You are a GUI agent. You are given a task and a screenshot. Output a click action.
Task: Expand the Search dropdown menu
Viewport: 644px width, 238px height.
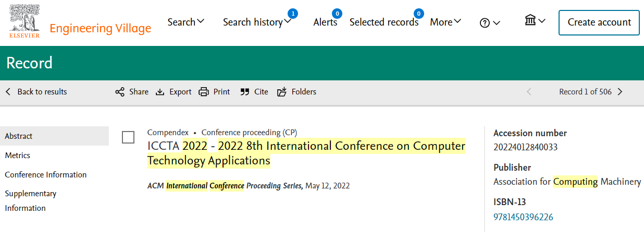tap(186, 22)
